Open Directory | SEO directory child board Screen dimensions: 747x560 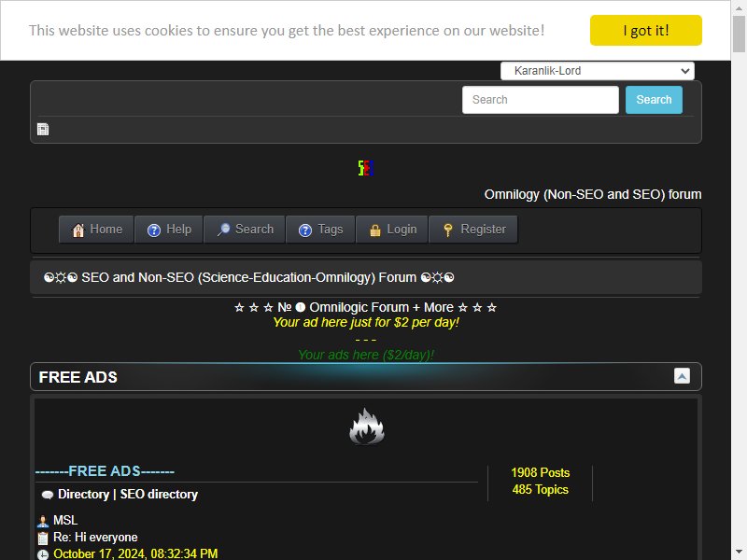[x=128, y=495]
